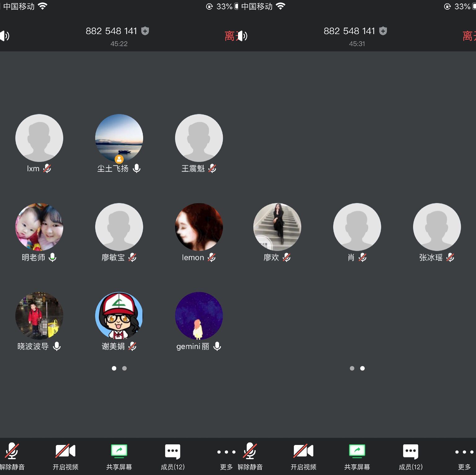Toggle the speaker icon at the top-left corner
The width and height of the screenshot is (476, 475).
point(4,36)
